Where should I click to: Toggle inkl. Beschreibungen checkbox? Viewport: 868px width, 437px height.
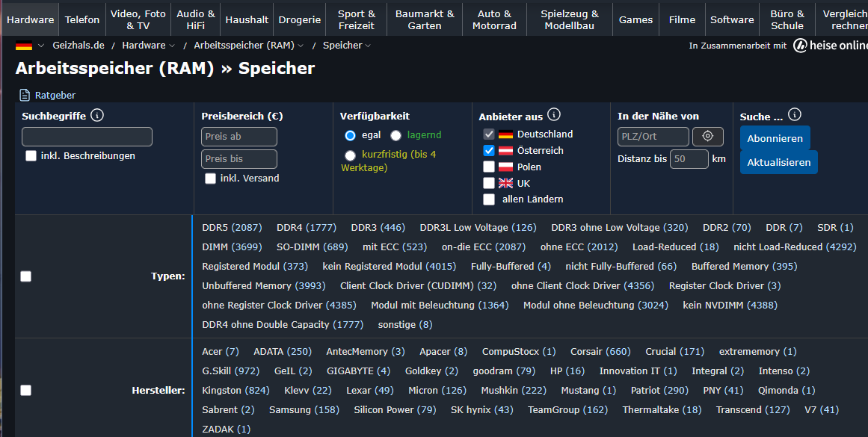[x=31, y=156]
